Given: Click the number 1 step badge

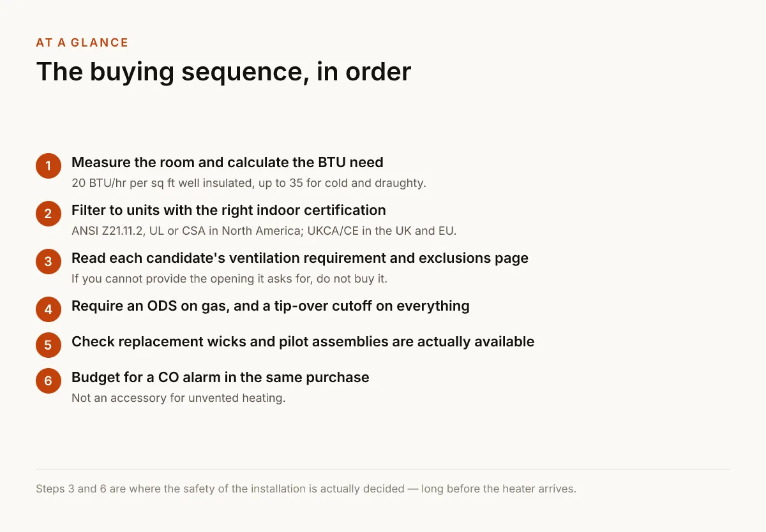Looking at the screenshot, I should [49, 166].
